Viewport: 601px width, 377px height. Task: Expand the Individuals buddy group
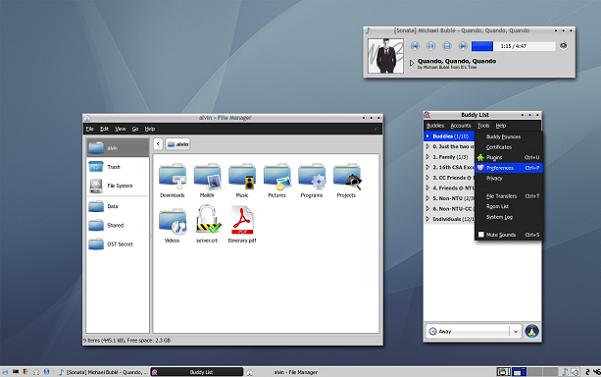427,219
